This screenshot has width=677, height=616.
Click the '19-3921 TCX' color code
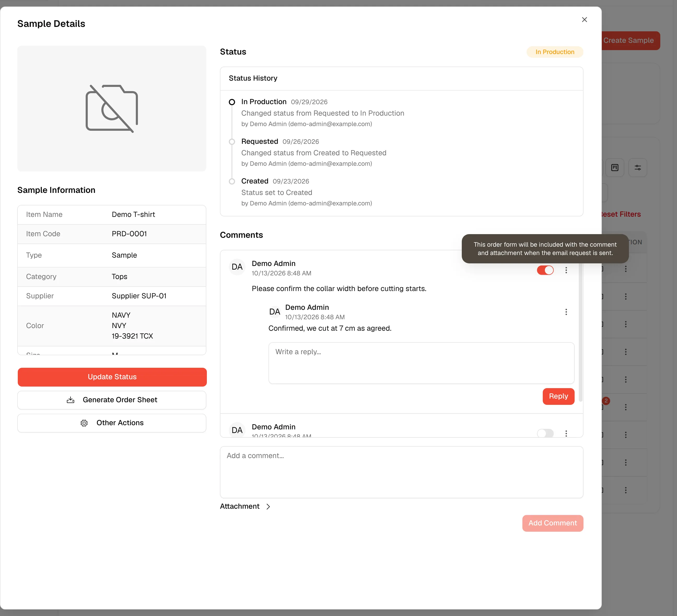tap(132, 336)
